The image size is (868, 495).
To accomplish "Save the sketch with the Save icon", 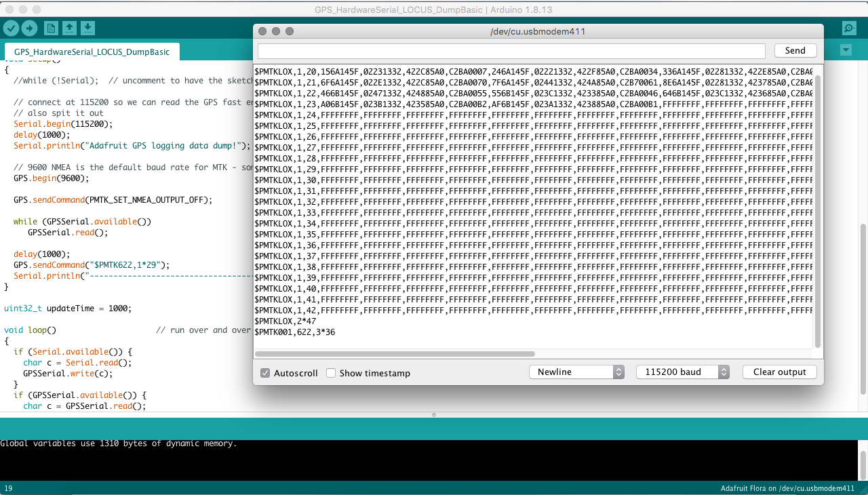I will coord(88,28).
